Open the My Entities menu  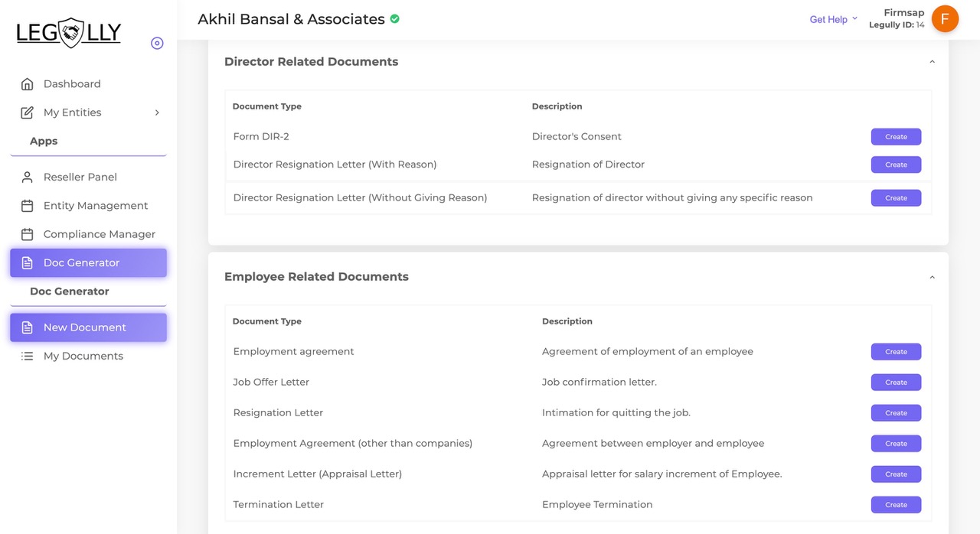[88, 112]
